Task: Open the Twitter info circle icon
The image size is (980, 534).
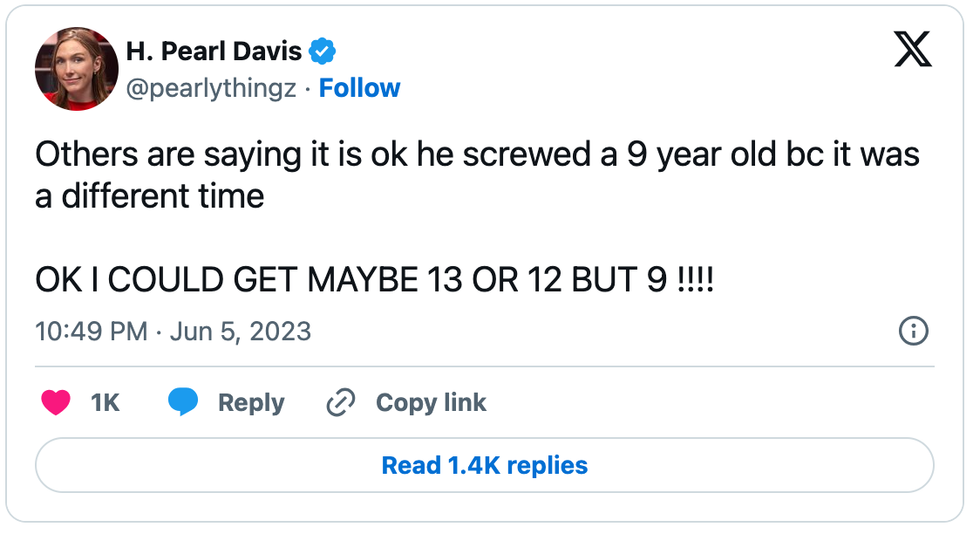Action: pos(913,330)
